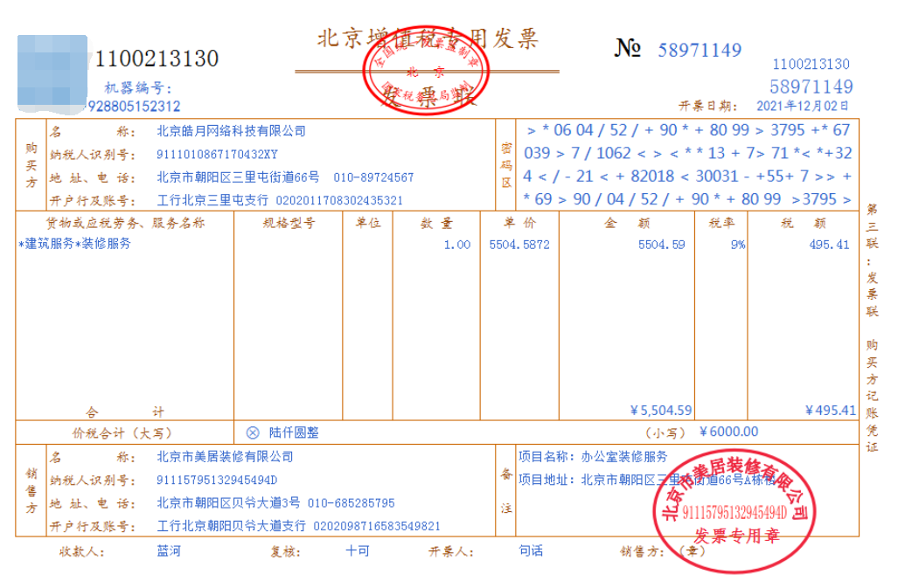Viewport: 898px width, 588px height.
Task: Select seller account 0202098716583549821
Action: [x=377, y=526]
